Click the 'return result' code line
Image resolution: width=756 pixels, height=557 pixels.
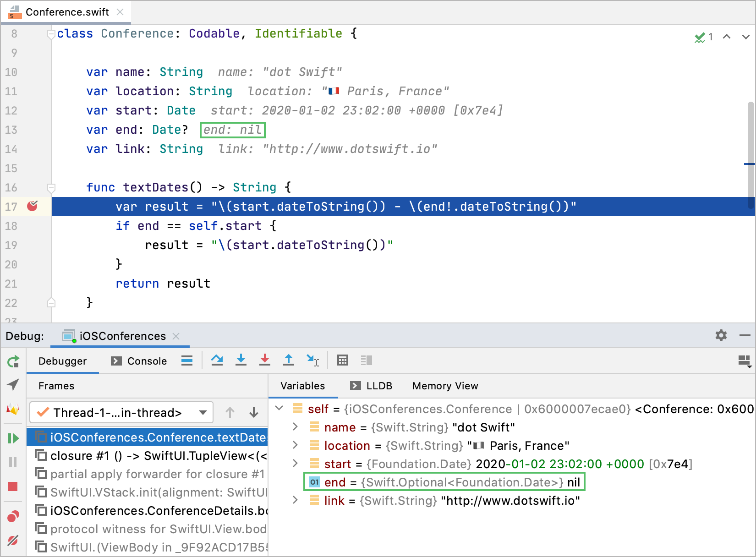[163, 284]
